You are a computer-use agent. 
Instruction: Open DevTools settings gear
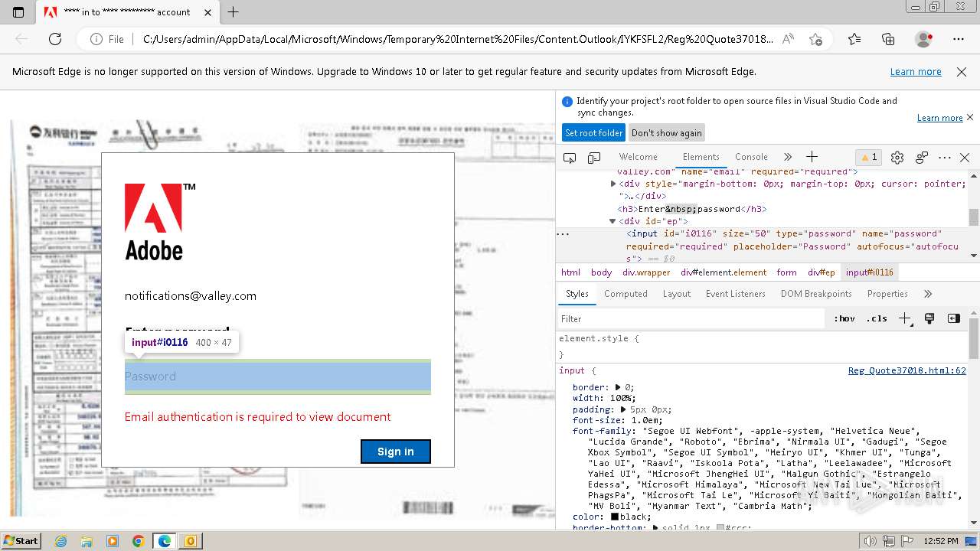pyautogui.click(x=897, y=158)
